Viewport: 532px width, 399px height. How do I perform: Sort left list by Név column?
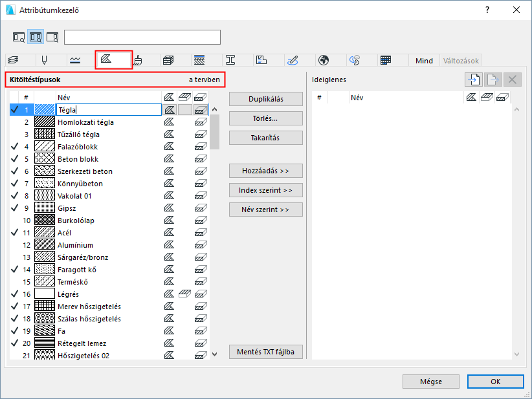click(x=109, y=98)
